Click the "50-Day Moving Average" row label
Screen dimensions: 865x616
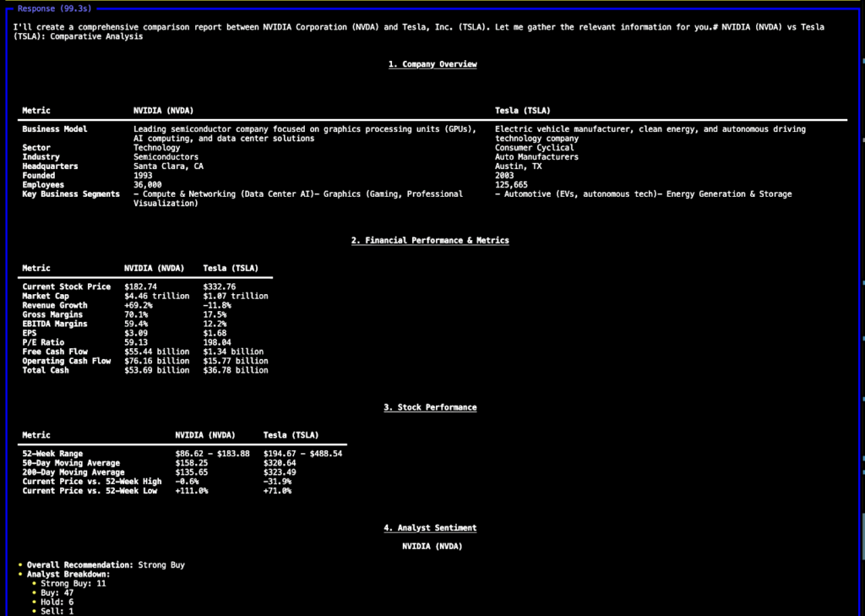[x=71, y=463]
